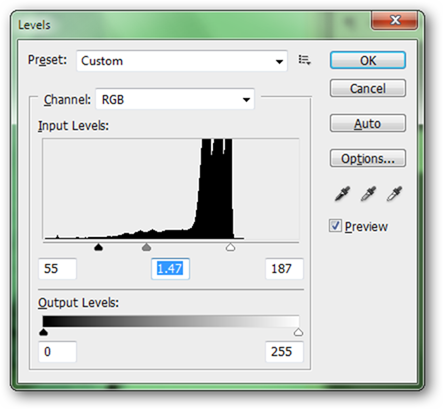Viewport: 443px width, 409px height.
Task: Click the Cancel button
Action: [368, 88]
